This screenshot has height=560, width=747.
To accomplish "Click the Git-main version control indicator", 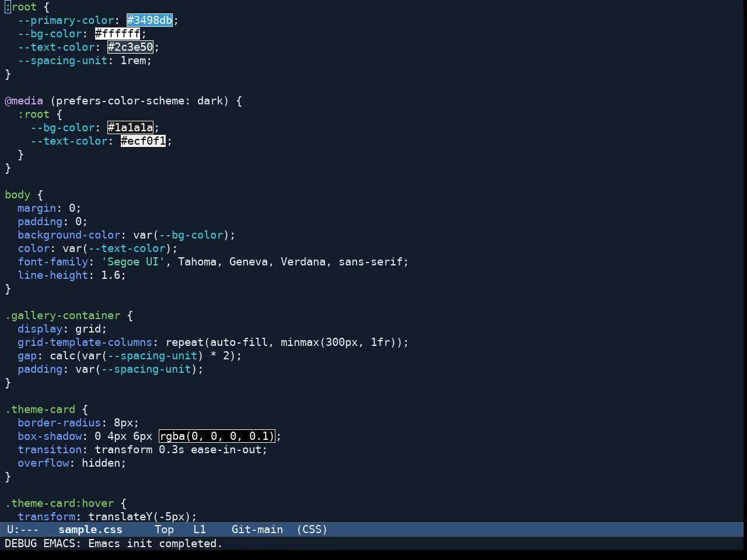I will point(257,530).
